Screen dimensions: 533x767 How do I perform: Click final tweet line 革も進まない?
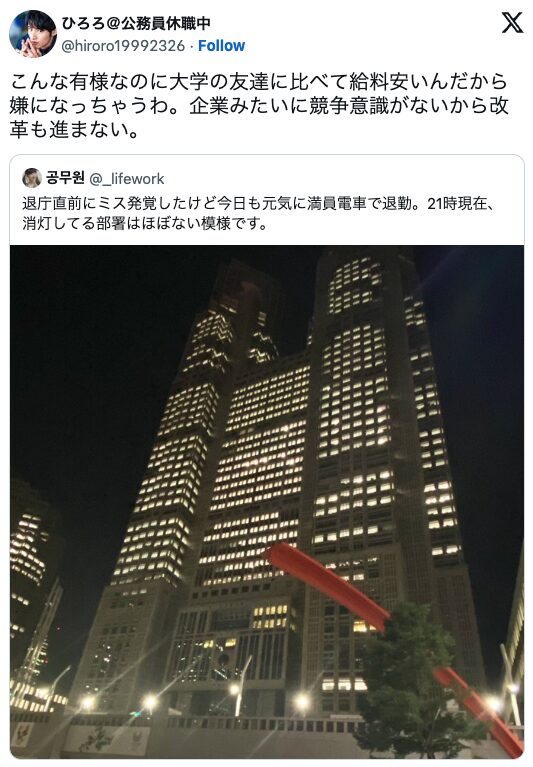[x=75, y=130]
